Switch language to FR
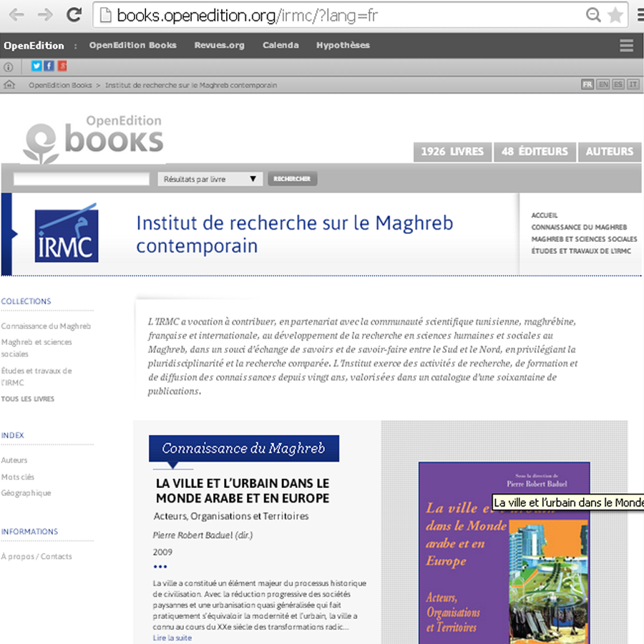Image resolution: width=644 pixels, height=644 pixels. (587, 84)
